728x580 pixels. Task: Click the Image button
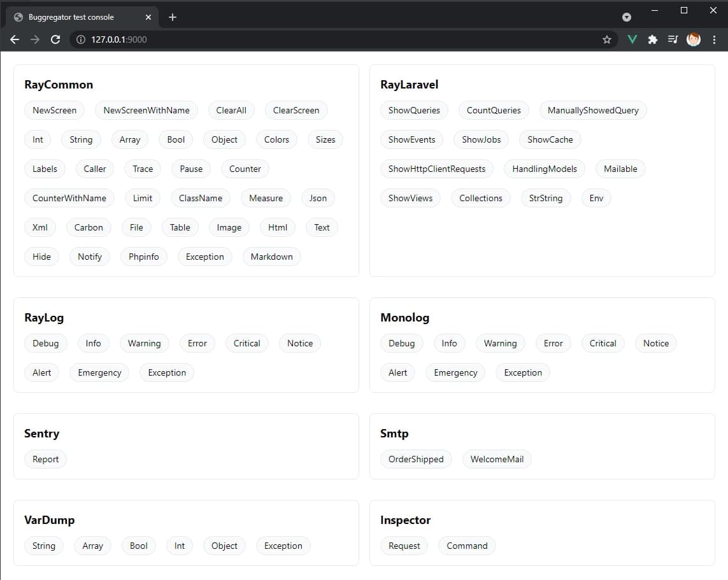click(x=229, y=227)
